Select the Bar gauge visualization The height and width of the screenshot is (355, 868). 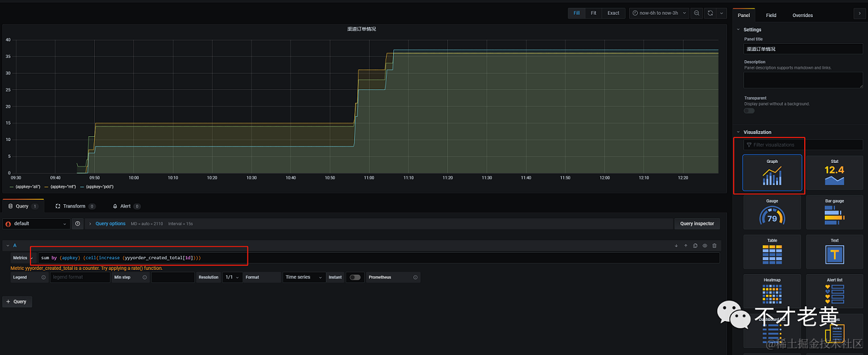click(x=834, y=212)
